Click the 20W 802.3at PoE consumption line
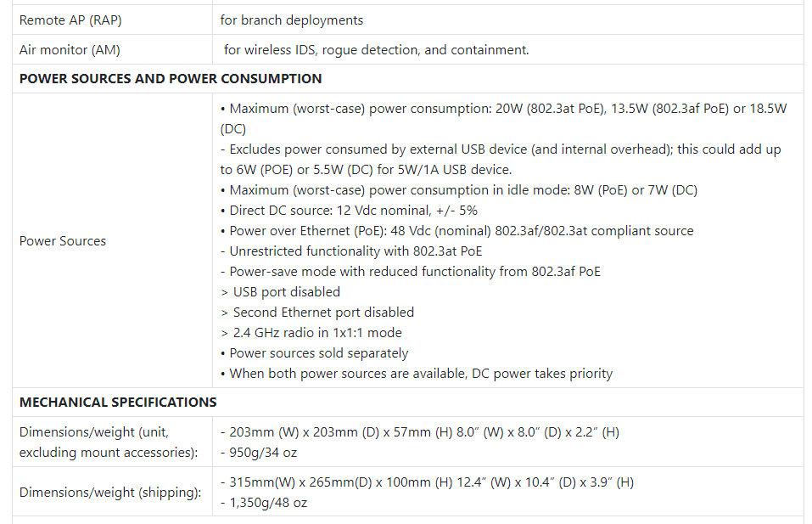Screen dimensions: 812x524 pos(507,109)
